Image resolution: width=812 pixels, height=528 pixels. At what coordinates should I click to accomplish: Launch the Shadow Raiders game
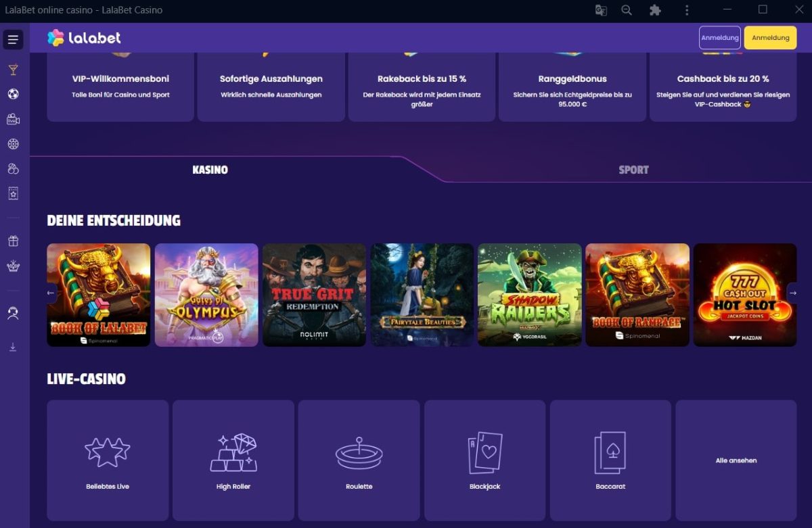click(x=530, y=295)
